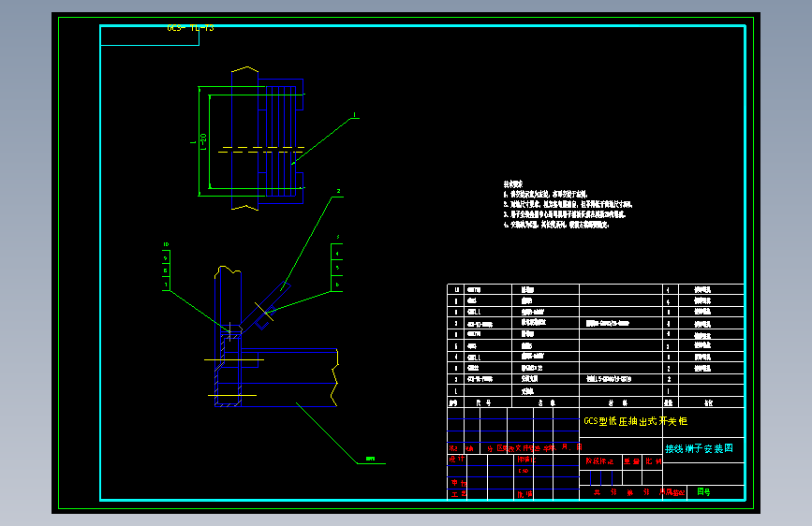This screenshot has width=812, height=526.
Task: Select the red 阶段标记 label
Action: pos(599,460)
